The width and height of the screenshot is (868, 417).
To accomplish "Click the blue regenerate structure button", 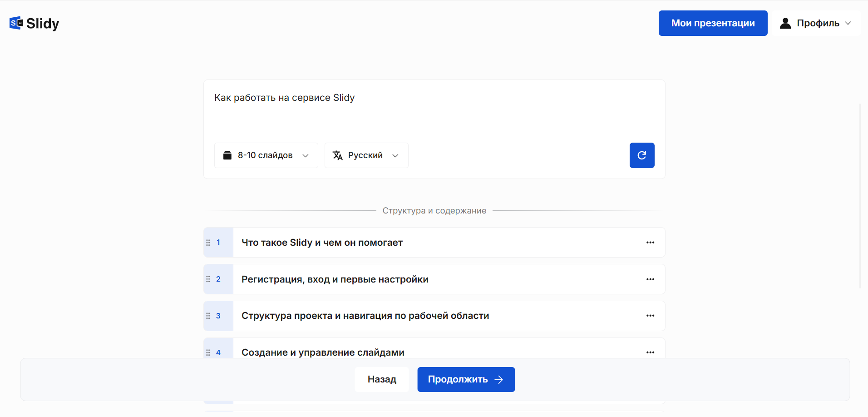I will [642, 155].
